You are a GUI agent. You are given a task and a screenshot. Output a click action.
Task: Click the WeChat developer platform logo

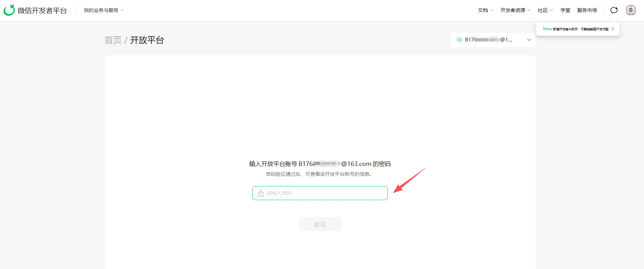point(9,10)
